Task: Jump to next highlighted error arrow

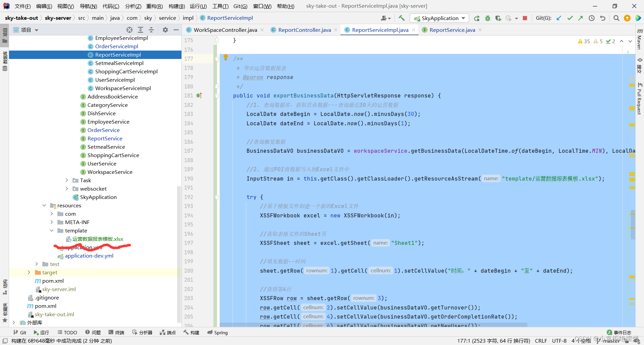Action: [x=630, y=41]
